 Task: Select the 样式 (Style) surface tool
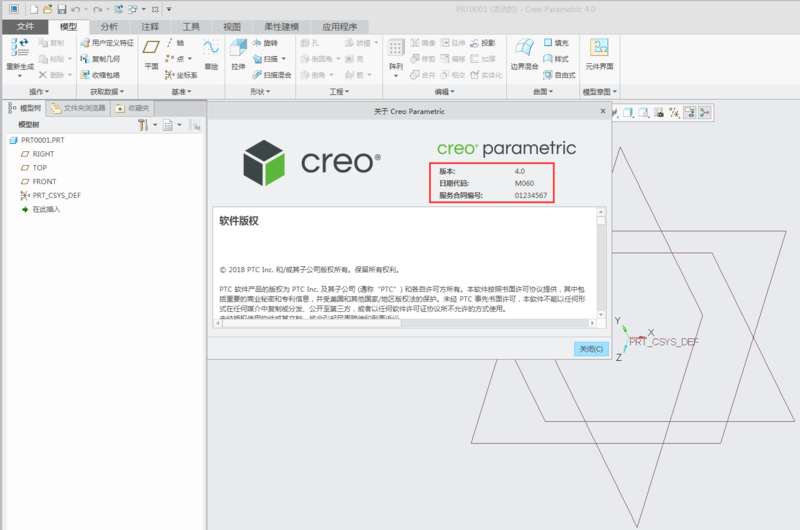(556, 59)
